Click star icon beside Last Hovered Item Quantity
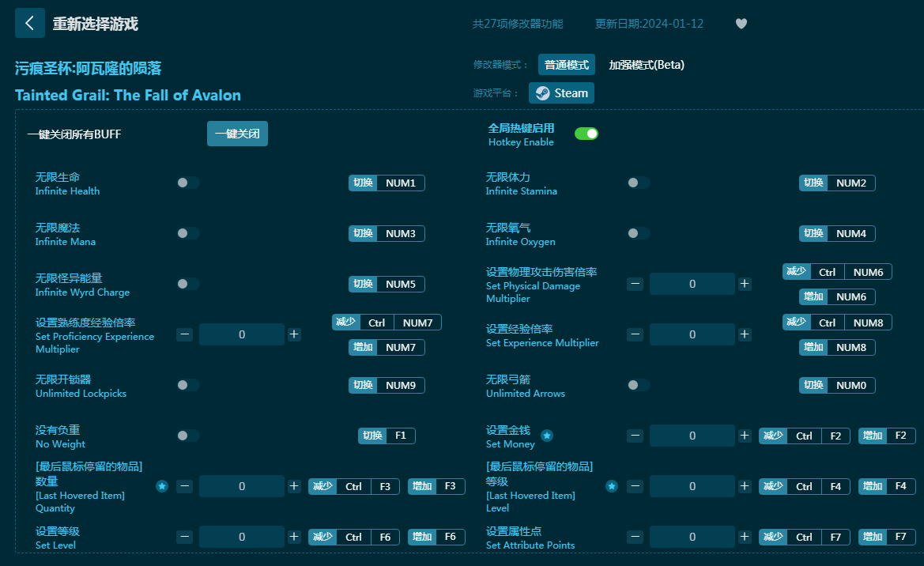Image resolution: width=924 pixels, height=566 pixels. click(162, 486)
